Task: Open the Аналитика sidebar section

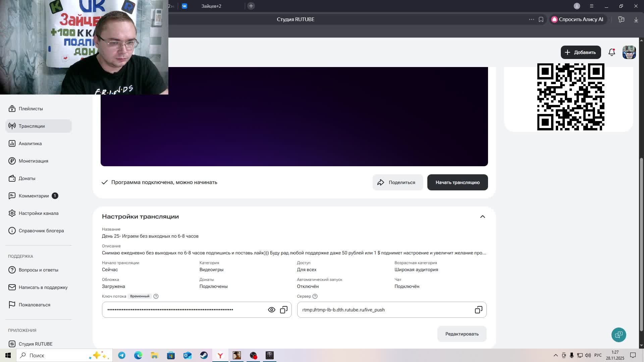Action: [30, 143]
